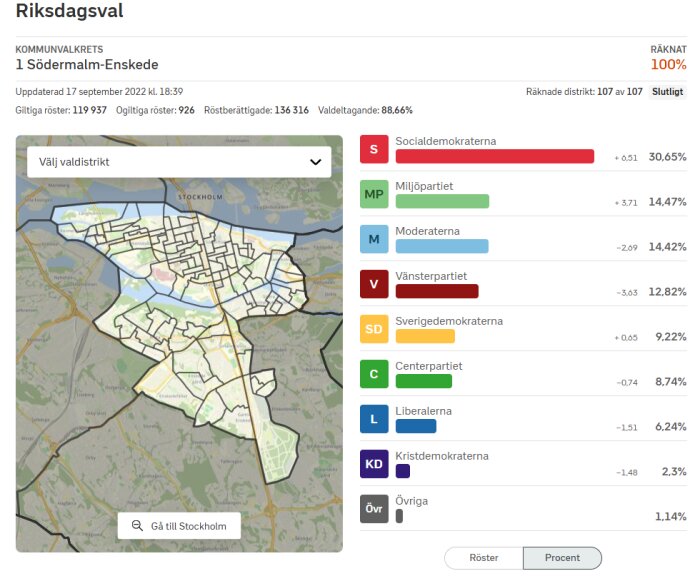Select the dark red V Vänsterpartiet icon

[x=374, y=284]
